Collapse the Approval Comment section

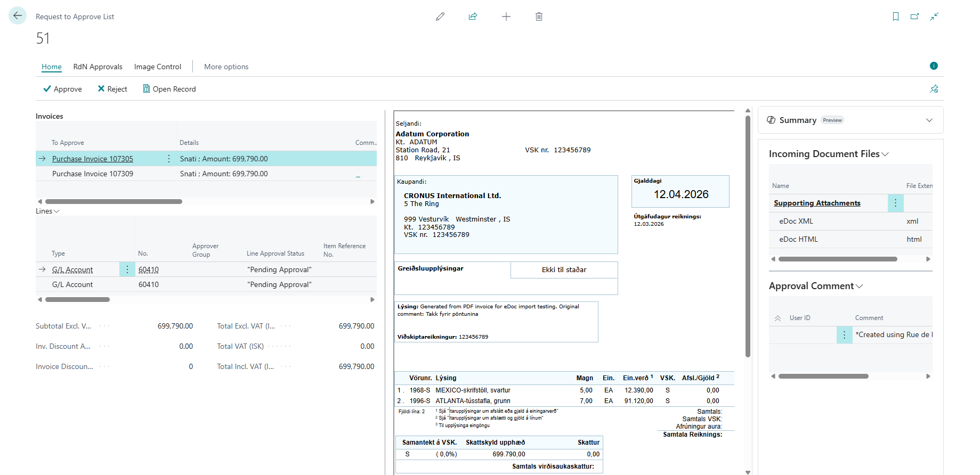click(x=859, y=286)
